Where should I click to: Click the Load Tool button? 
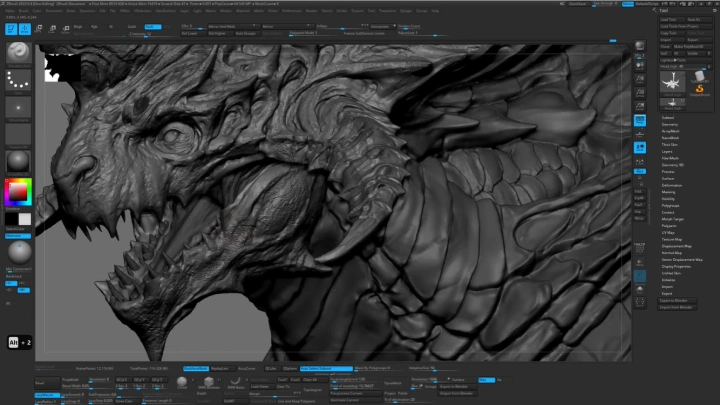click(x=671, y=20)
